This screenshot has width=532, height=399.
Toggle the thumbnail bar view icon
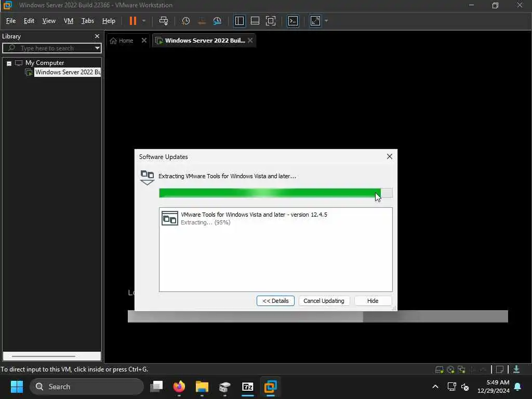pos(255,21)
